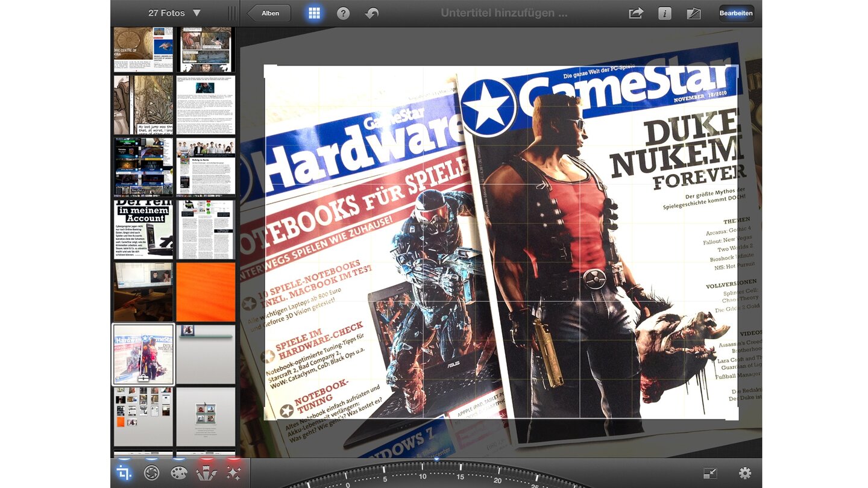Open the Effects sparkle tool
The width and height of the screenshot is (868, 488).
233,473
